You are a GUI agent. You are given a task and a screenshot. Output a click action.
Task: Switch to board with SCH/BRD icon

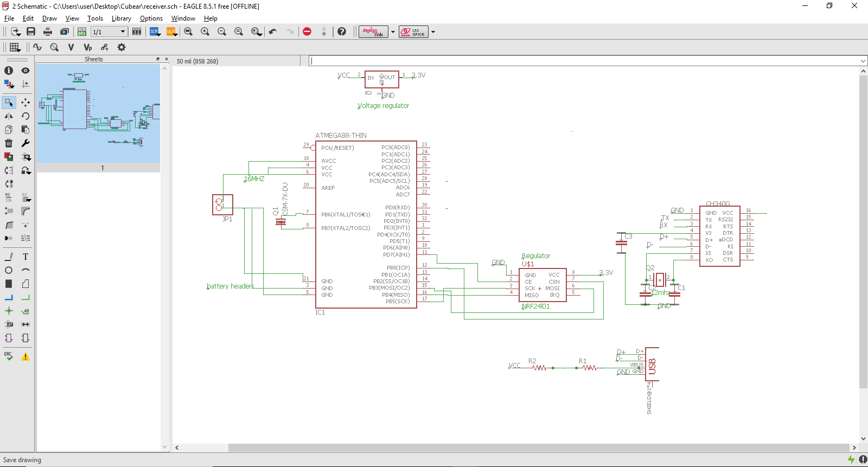[82, 32]
